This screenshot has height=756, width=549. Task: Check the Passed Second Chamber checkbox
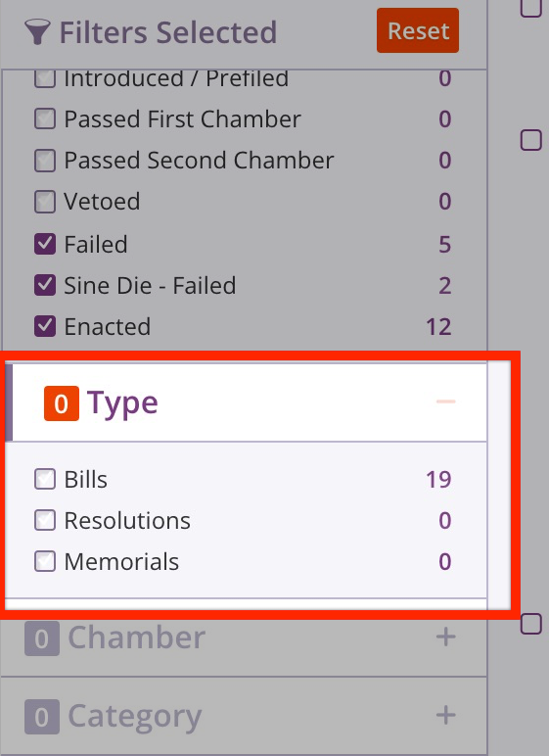point(45,161)
